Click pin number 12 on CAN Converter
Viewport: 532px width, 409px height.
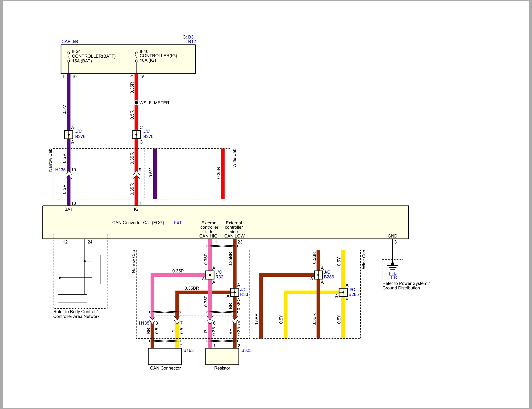[x=65, y=242]
